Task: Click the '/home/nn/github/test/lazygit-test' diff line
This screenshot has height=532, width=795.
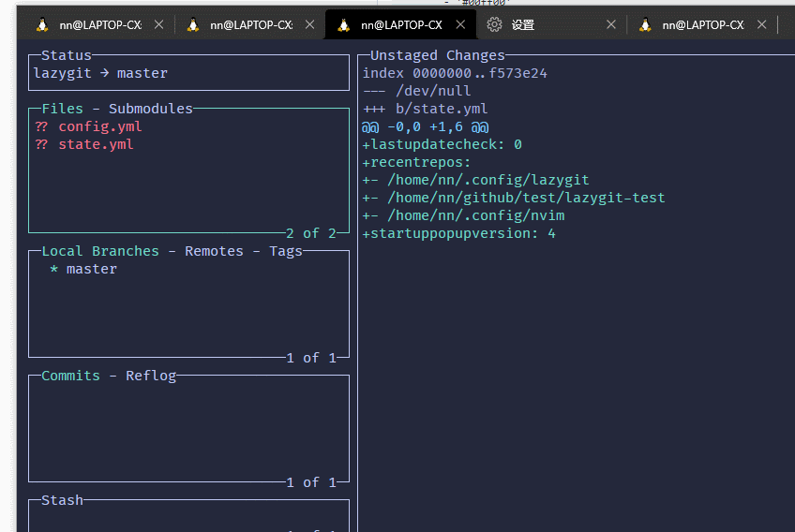Action: click(514, 198)
